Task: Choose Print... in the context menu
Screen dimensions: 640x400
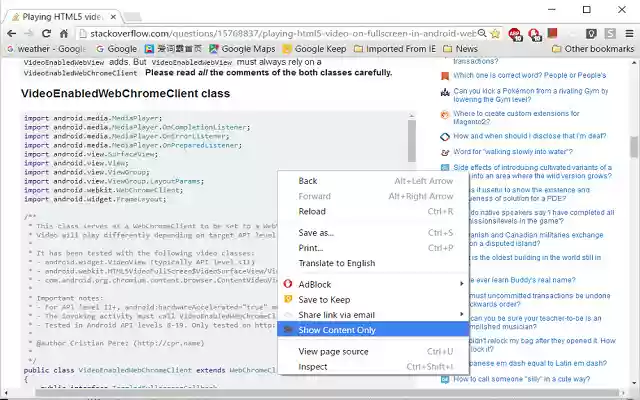Action: point(373,248)
